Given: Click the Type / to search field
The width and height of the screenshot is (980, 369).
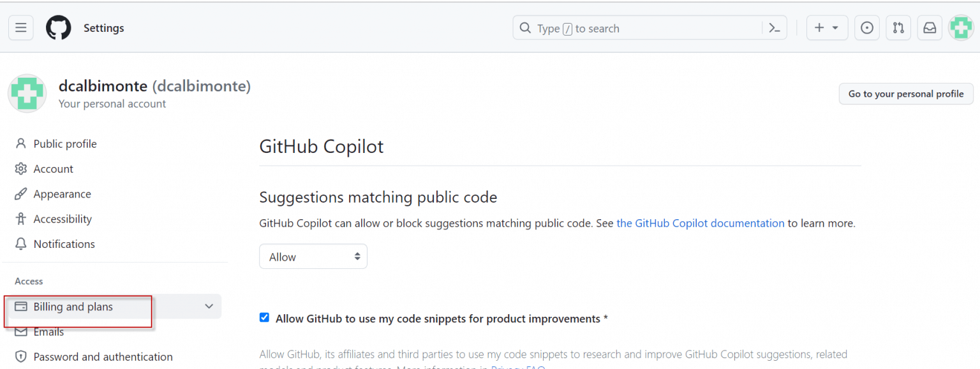Looking at the screenshot, I should pos(638,28).
